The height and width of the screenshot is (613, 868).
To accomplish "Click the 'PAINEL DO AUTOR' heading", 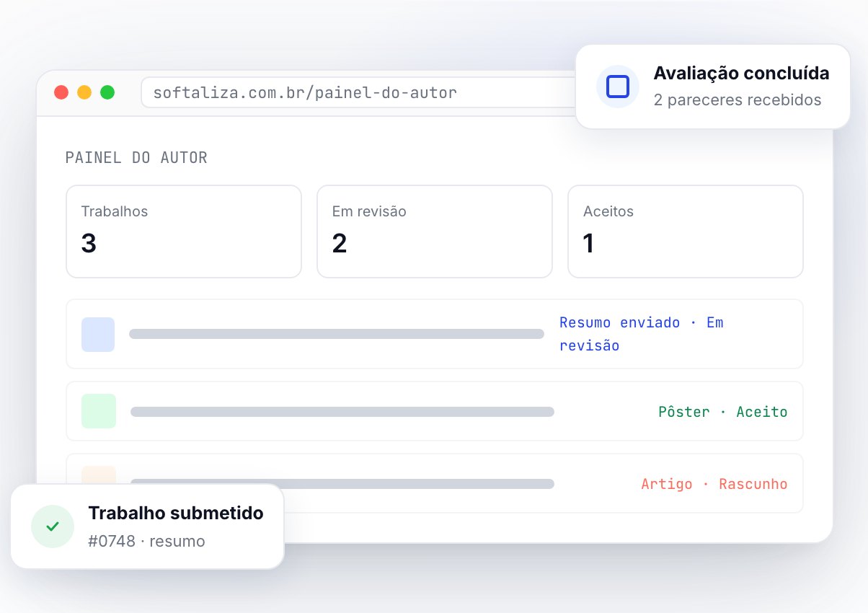I will [x=136, y=158].
